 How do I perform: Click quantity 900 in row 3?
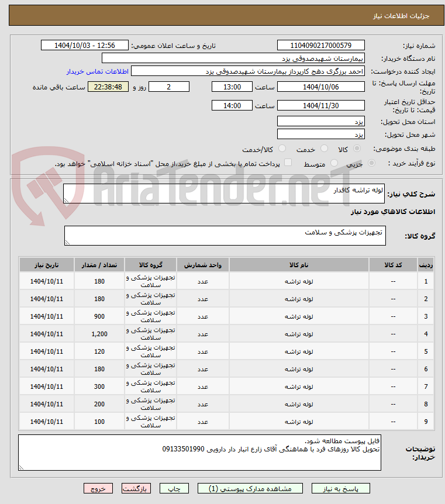point(99,316)
